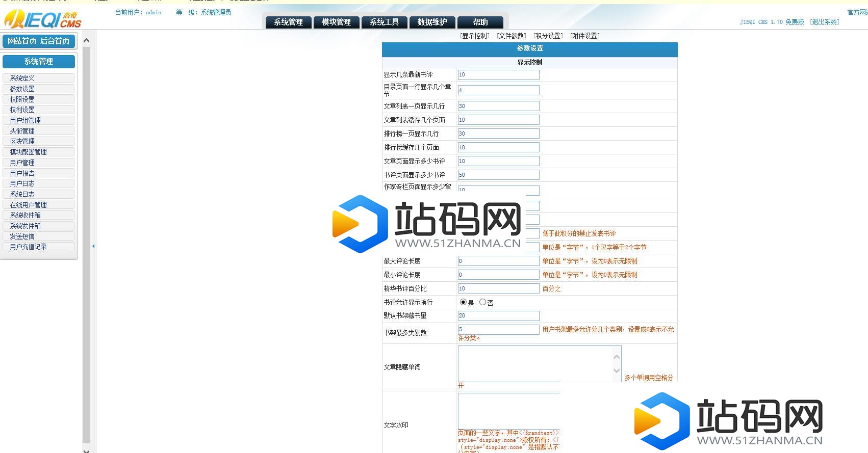Open 权限设置 in sidebar
Image resolution: width=868 pixels, height=453 pixels.
pyautogui.click(x=39, y=99)
